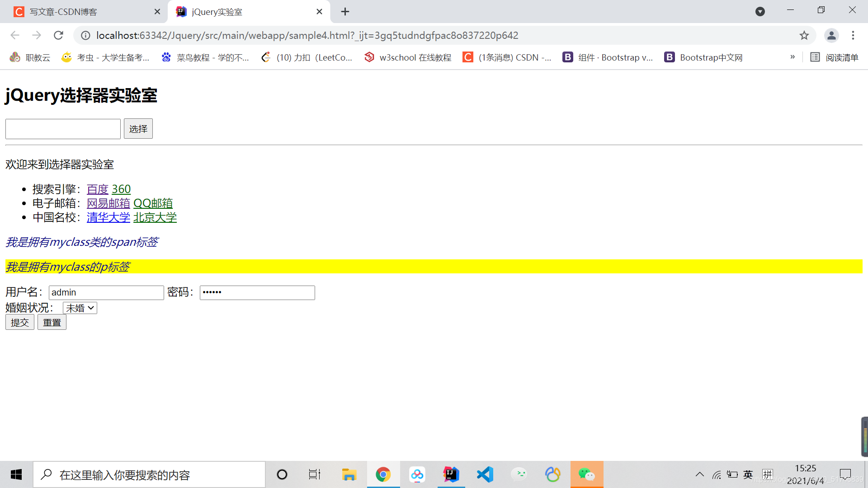The width and height of the screenshot is (868, 488).
Task: Open Visual Studio Code from taskbar
Action: point(485,474)
